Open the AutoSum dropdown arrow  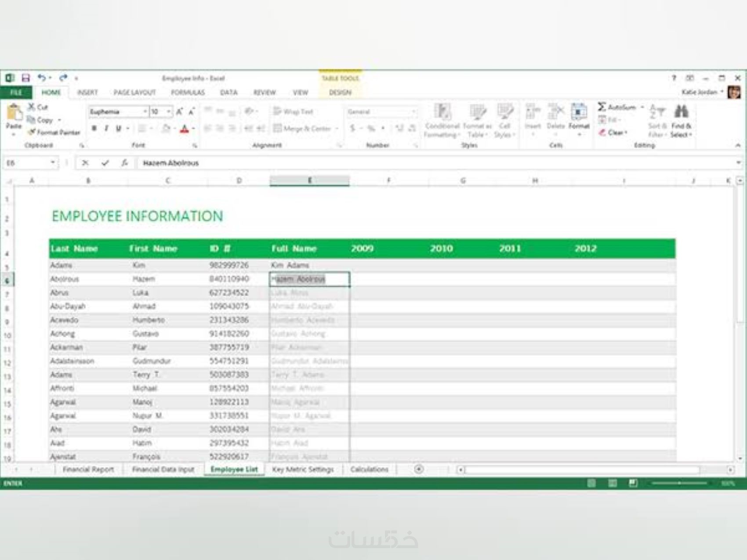(x=642, y=107)
